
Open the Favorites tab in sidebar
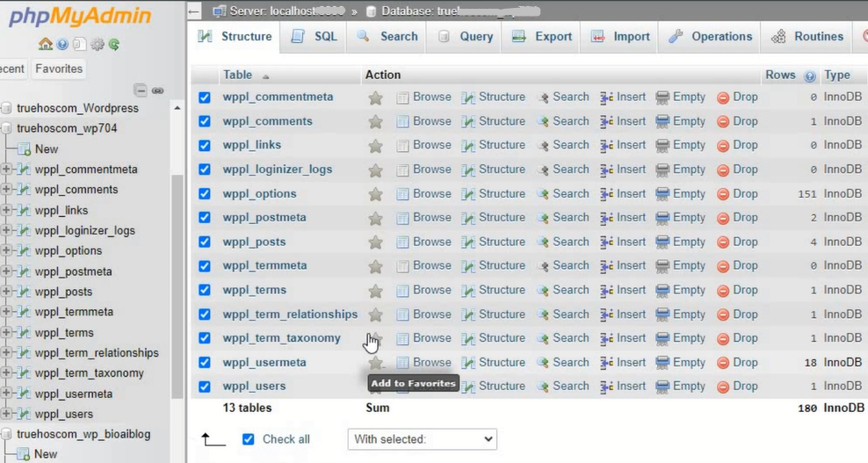point(59,69)
